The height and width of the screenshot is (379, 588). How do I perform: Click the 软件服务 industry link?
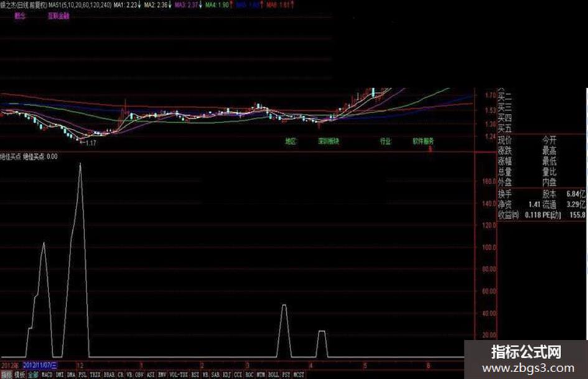click(423, 141)
